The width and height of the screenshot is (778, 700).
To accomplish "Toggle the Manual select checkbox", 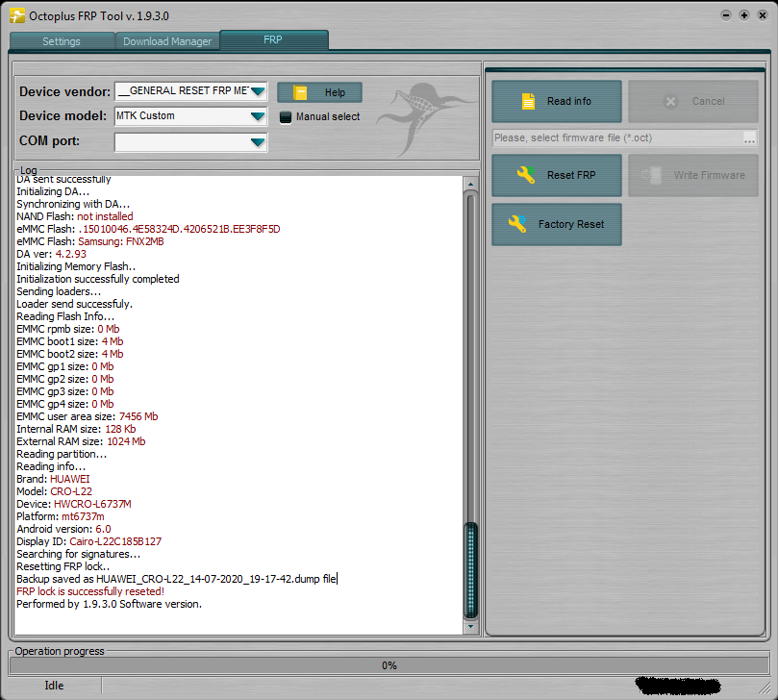I will pyautogui.click(x=286, y=117).
